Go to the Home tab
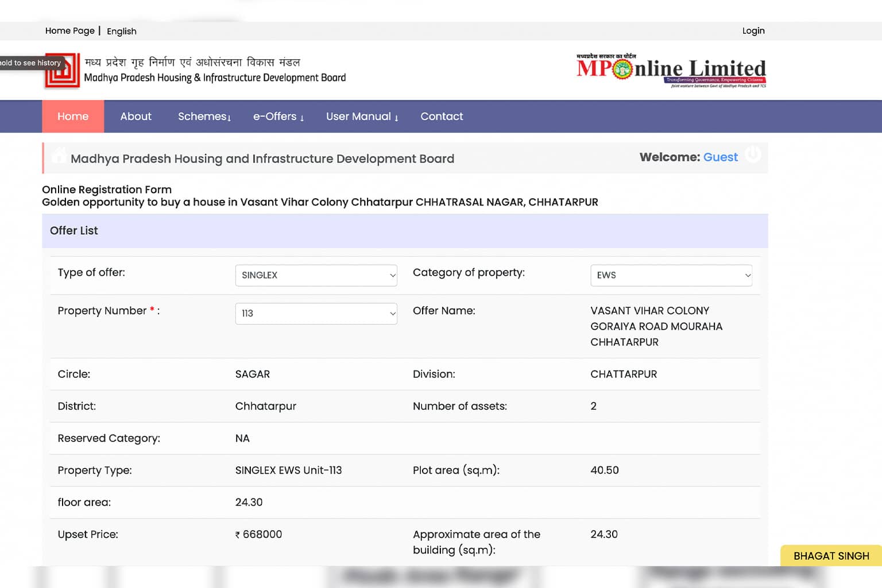882x588 pixels. point(73,117)
